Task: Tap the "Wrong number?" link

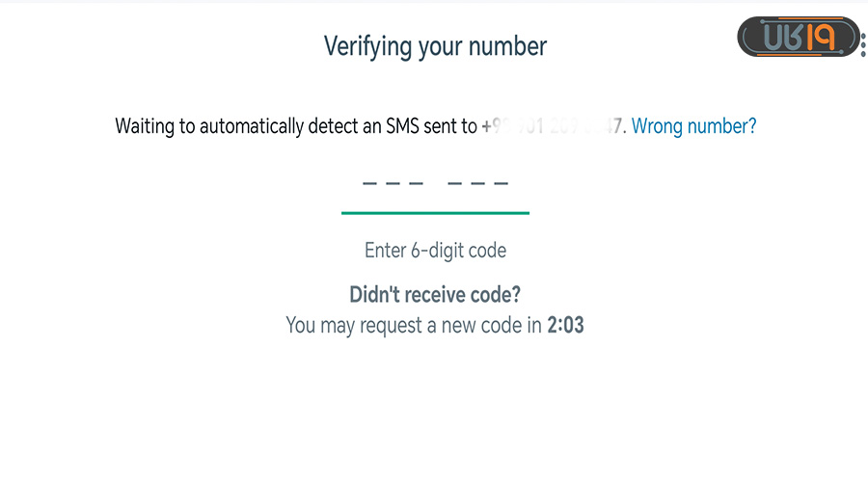Action: [693, 126]
